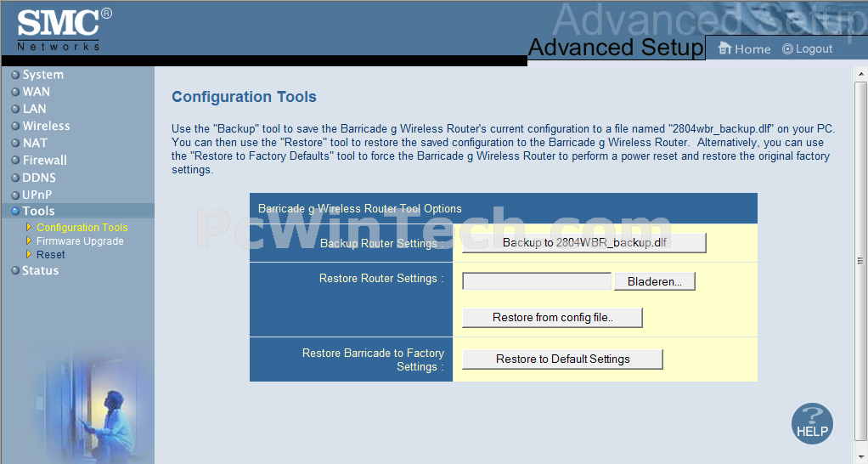Image resolution: width=868 pixels, height=464 pixels.
Task: Click the SMC Networks logo
Action: tap(63, 30)
